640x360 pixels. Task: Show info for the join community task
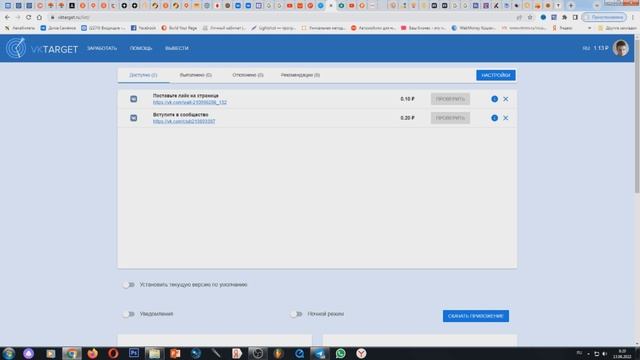(x=494, y=118)
